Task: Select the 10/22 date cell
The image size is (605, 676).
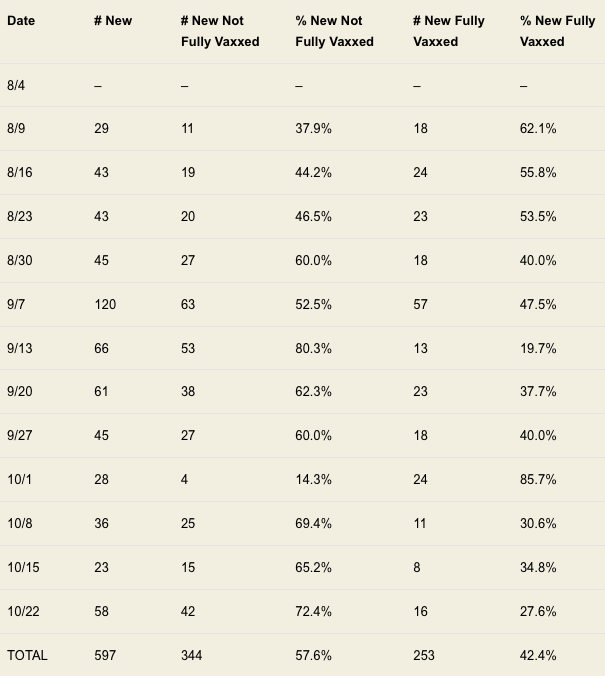Action: (21, 611)
